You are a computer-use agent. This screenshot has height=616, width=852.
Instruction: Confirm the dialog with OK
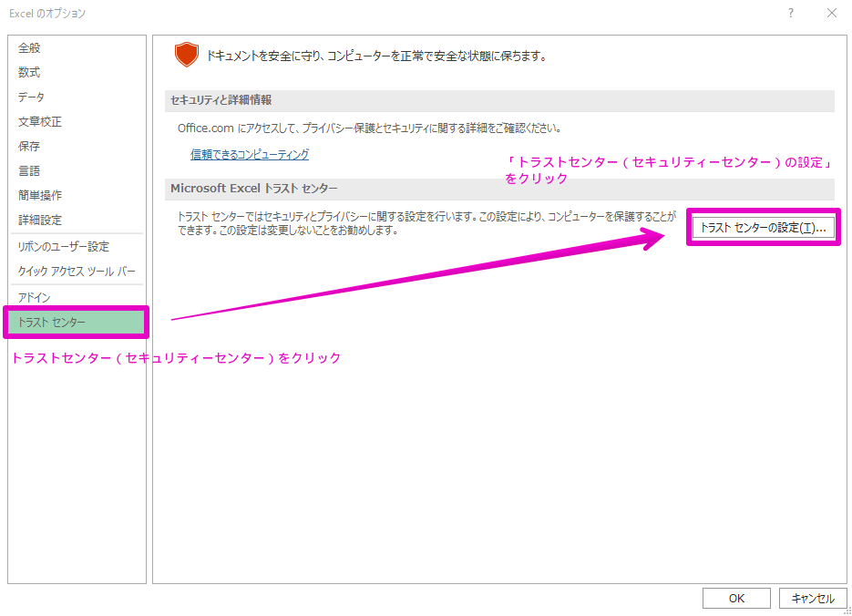(736, 598)
